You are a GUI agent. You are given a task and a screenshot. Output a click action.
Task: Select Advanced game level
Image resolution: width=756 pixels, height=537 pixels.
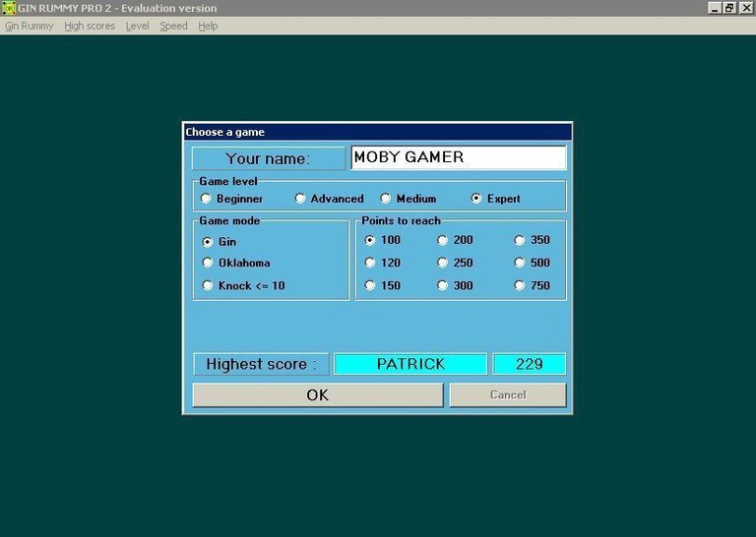301,199
